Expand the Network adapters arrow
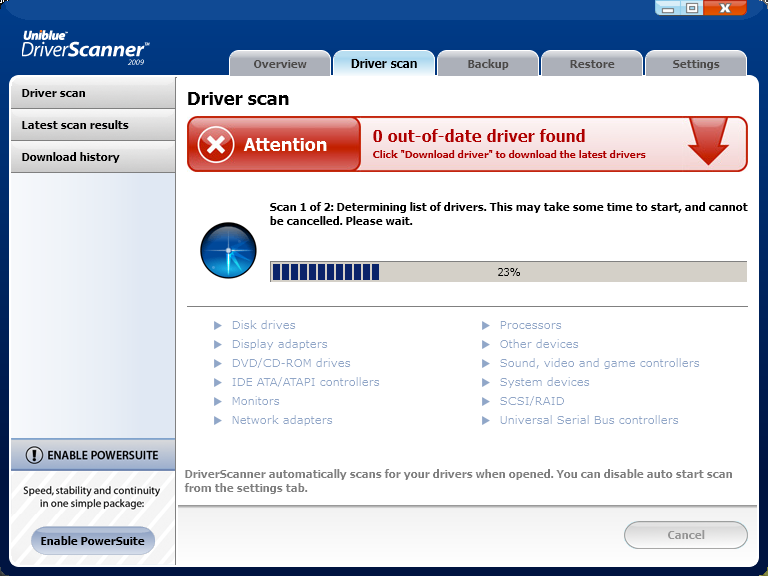Screen dimensions: 768x576 tap(217, 420)
